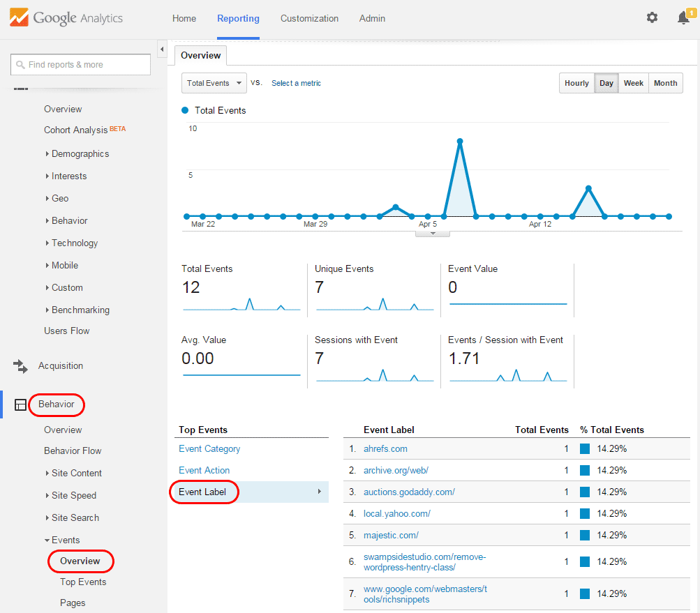Click the highest data point on the chart

point(460,141)
